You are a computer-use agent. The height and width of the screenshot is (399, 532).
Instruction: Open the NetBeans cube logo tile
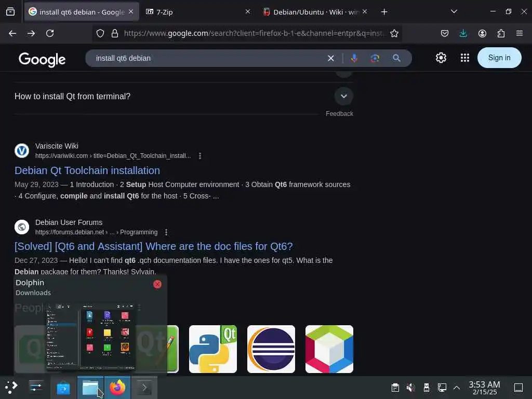tap(329, 349)
